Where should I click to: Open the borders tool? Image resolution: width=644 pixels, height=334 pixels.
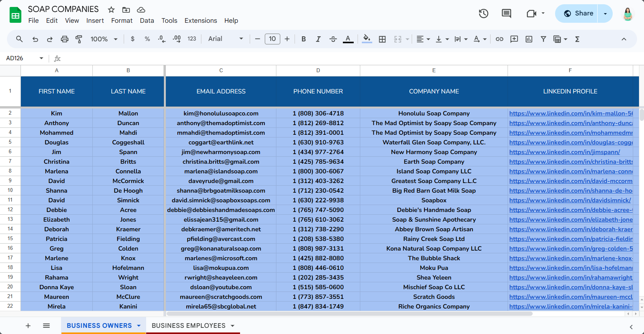[x=382, y=39]
